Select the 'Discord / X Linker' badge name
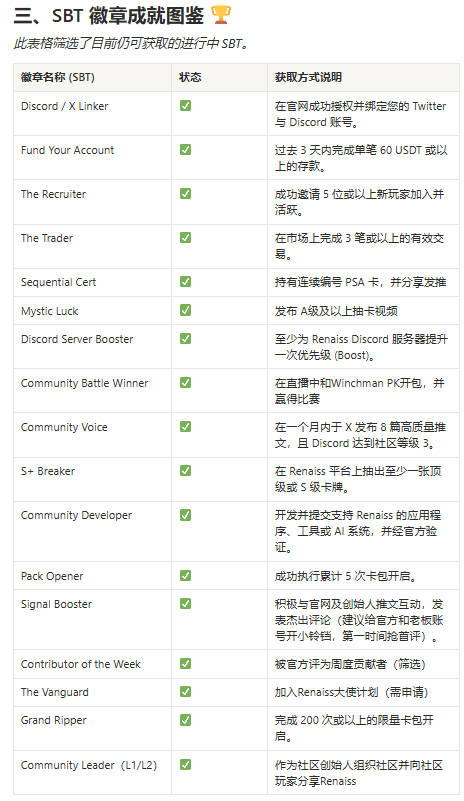The height and width of the screenshot is (801, 464). click(64, 106)
